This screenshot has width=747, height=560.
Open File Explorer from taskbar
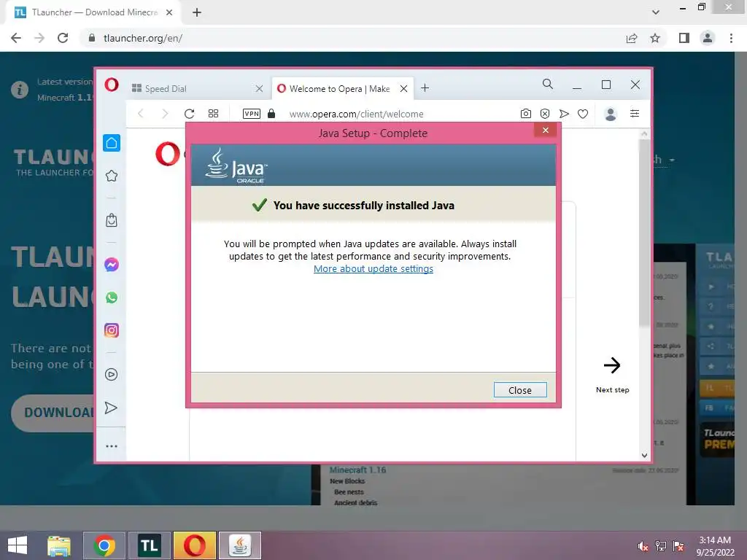coord(59,545)
